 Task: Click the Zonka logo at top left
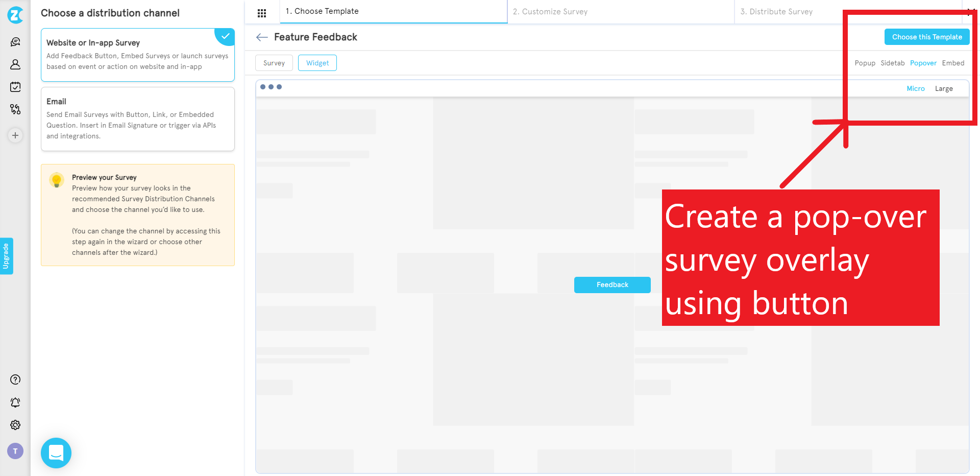15,15
